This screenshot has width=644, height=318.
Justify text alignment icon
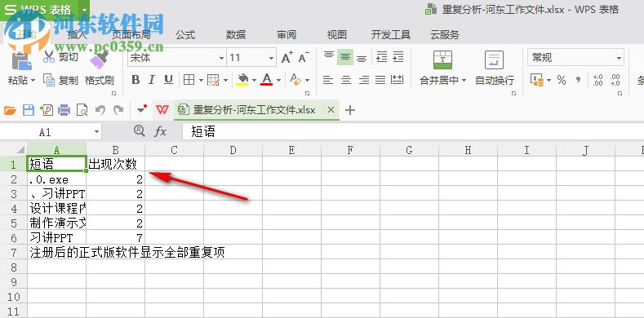380,80
